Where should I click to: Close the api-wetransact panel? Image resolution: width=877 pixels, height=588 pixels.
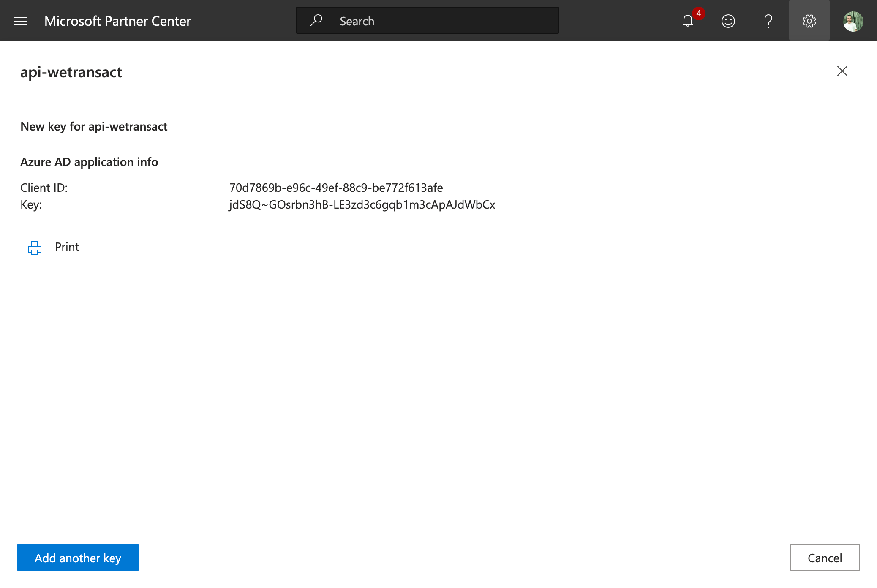coord(842,71)
